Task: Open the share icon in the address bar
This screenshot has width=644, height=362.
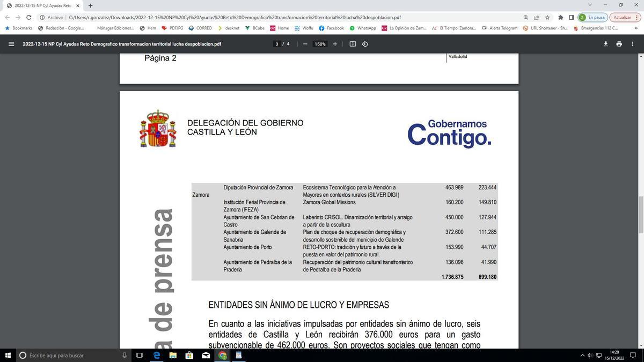Action: coord(536,17)
